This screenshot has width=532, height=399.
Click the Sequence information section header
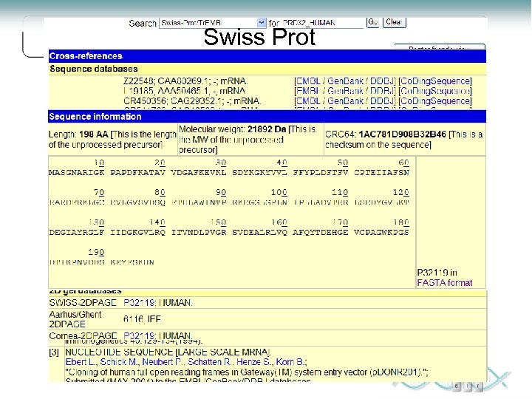pos(267,117)
